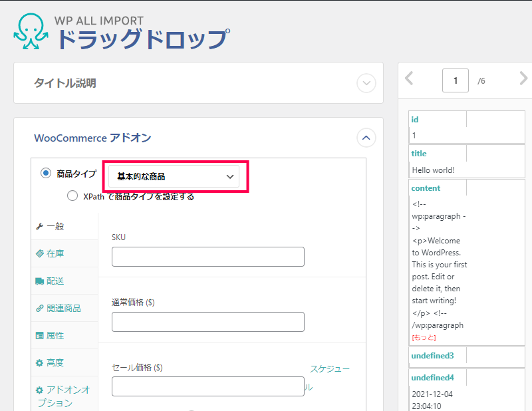Viewport: 532px width, 411px height.
Task: Switch to the 高度 tab
Action: tap(65, 363)
